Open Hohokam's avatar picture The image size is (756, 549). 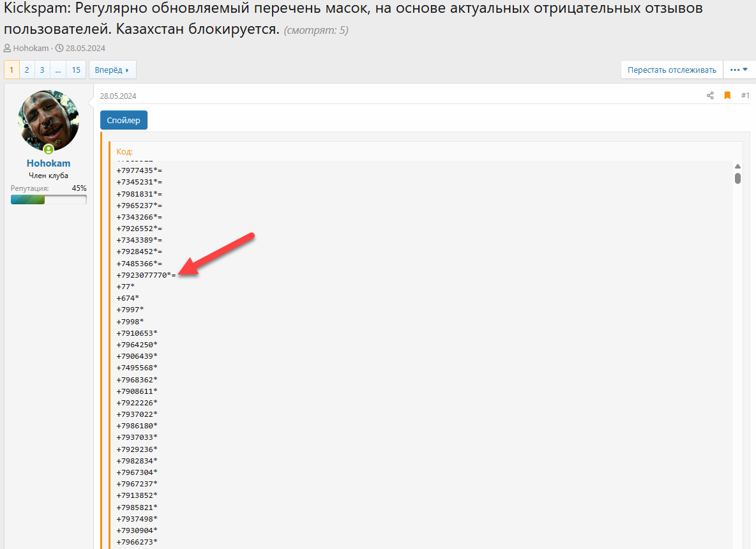(x=49, y=121)
